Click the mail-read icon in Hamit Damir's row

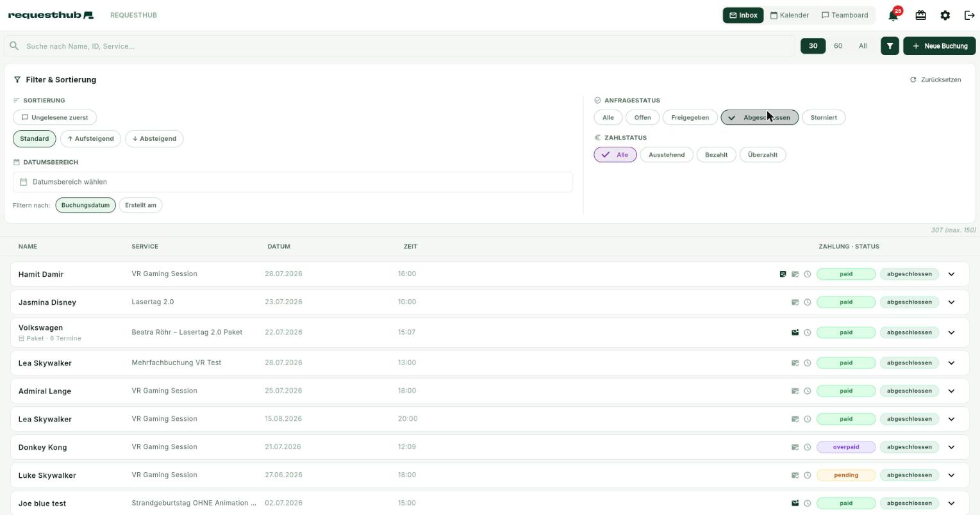[x=795, y=274]
